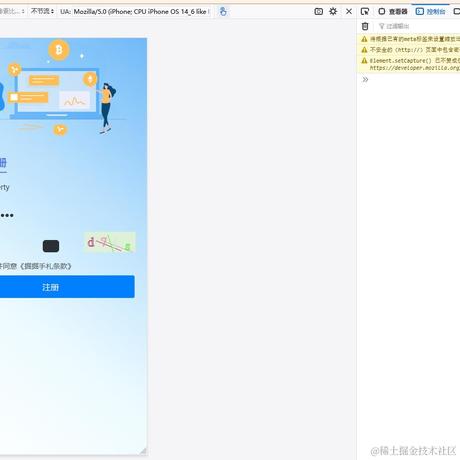Click the insecure http:// warning message
Image resolution: width=460 pixels, height=460 pixels.
(x=415, y=50)
